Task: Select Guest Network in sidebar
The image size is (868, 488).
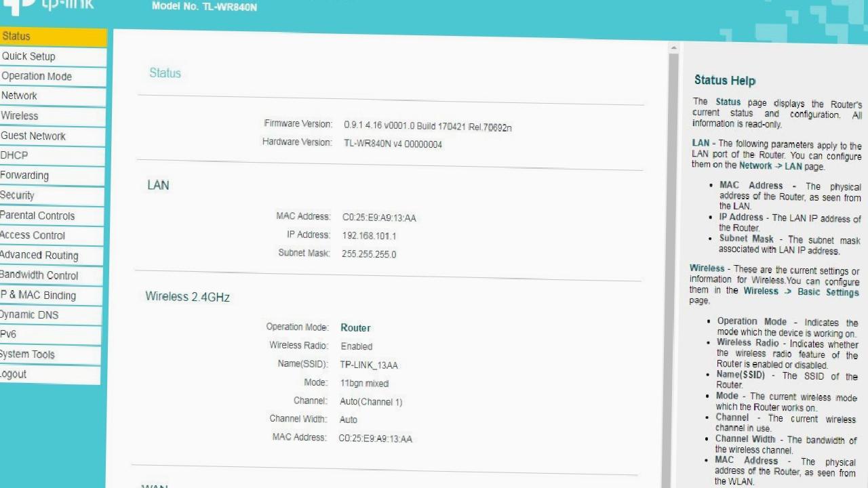Action: click(52, 136)
